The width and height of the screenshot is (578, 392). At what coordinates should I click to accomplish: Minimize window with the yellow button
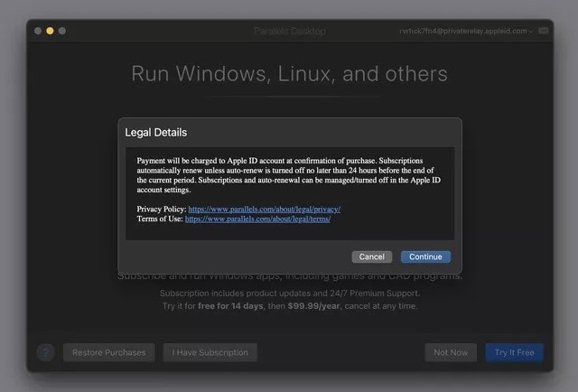click(51, 31)
